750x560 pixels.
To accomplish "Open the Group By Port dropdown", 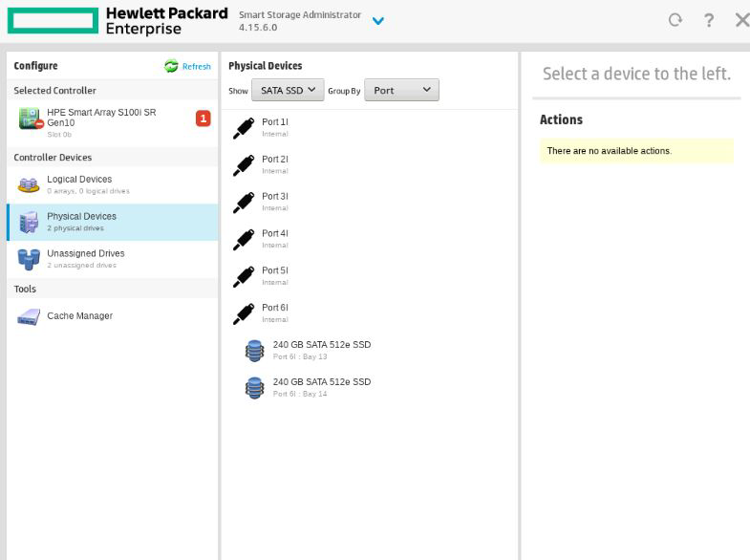I will (x=401, y=90).
